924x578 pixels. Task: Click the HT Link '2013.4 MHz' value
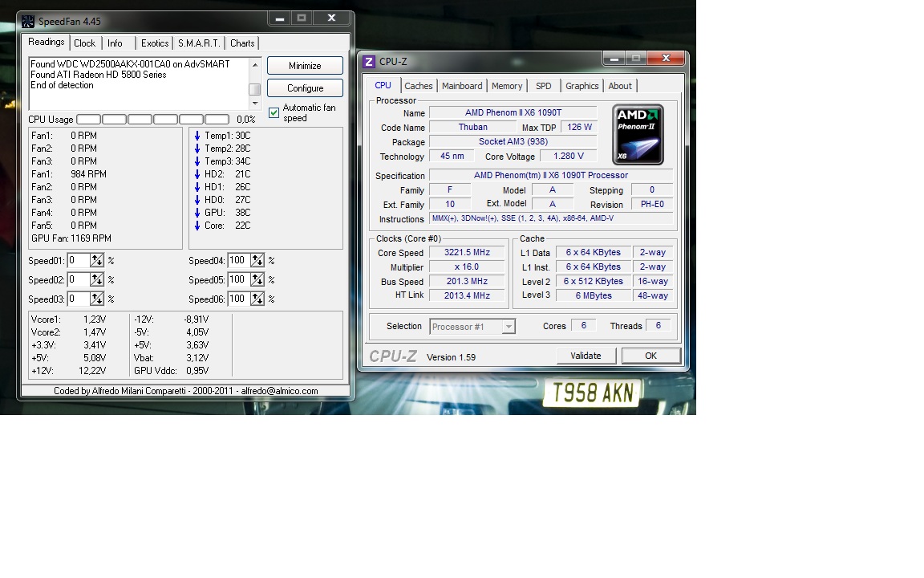467,295
